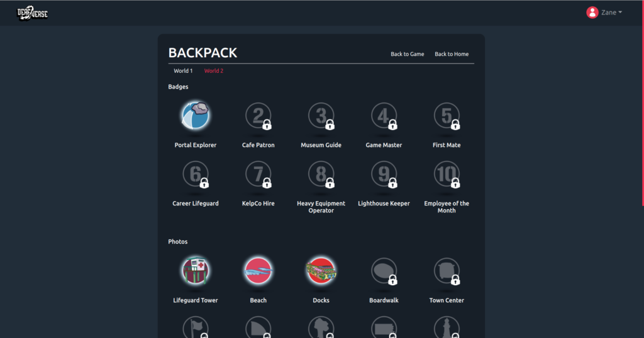
Task: Click the Beach photo label
Action: [x=258, y=300]
